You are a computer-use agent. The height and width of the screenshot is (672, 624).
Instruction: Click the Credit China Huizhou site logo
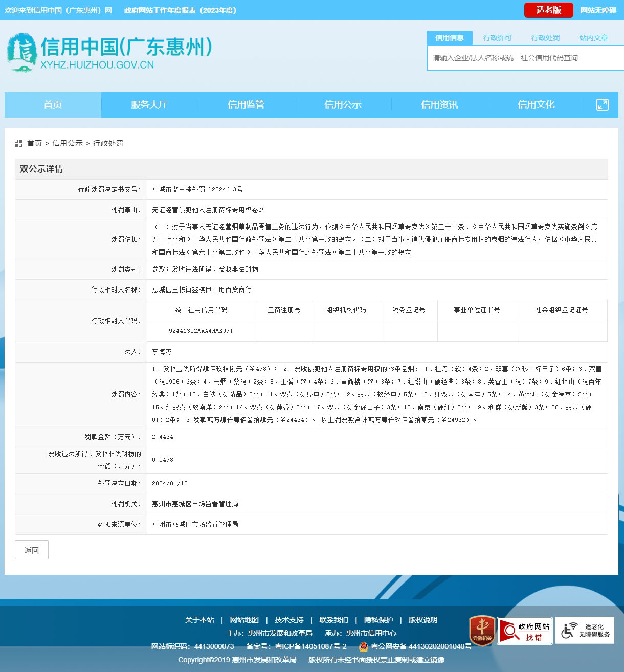point(109,53)
